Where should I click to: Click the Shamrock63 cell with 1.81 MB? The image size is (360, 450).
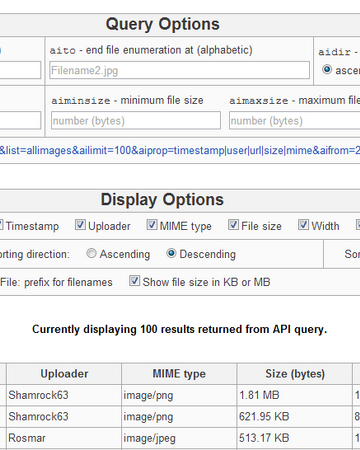click(64, 395)
